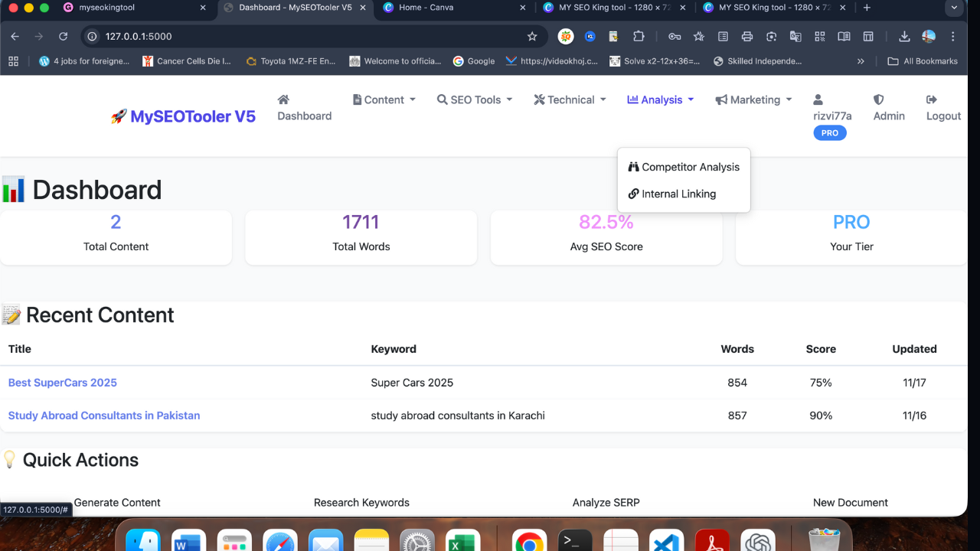Image resolution: width=980 pixels, height=551 pixels.
Task: Click the ChatGPT icon in the dock
Action: coord(758,540)
